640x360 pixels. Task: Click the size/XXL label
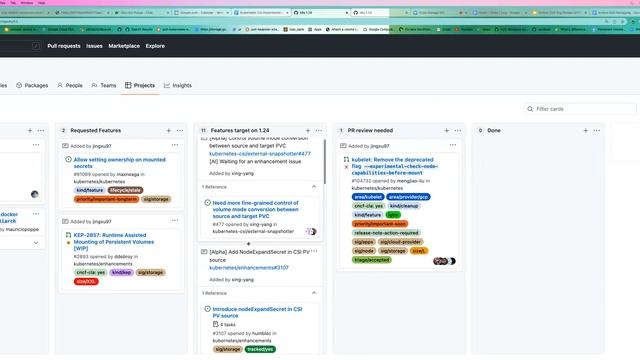(86, 281)
